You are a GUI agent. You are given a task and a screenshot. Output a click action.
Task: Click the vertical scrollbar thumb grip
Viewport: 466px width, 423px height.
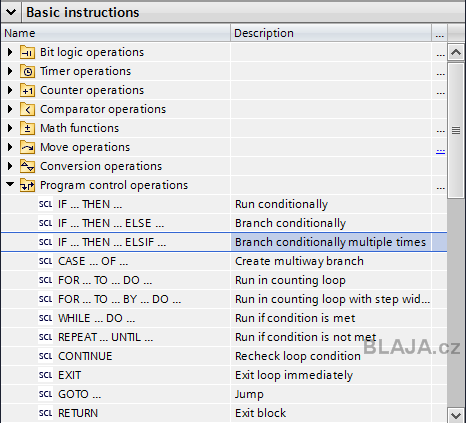coord(456,130)
